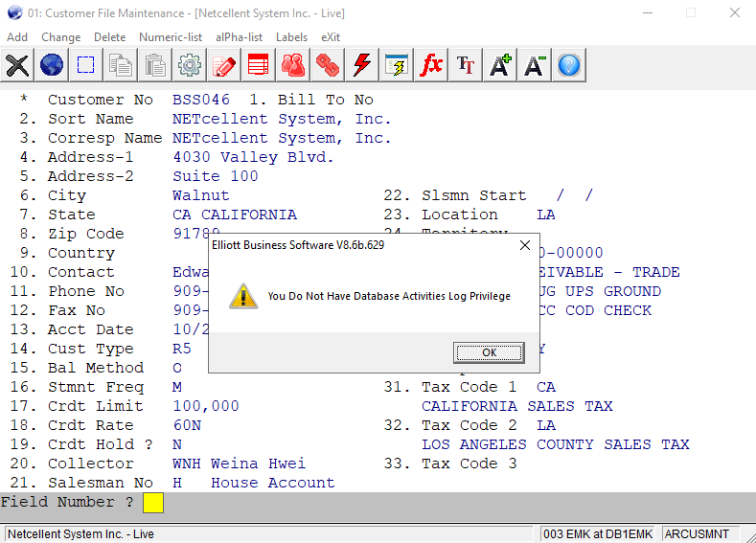Viewport: 756px width, 543px height.
Task: Click customer number BSS046
Action: tap(201, 100)
